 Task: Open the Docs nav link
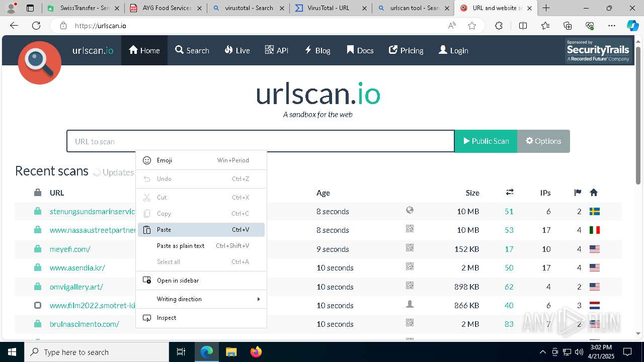(x=360, y=50)
